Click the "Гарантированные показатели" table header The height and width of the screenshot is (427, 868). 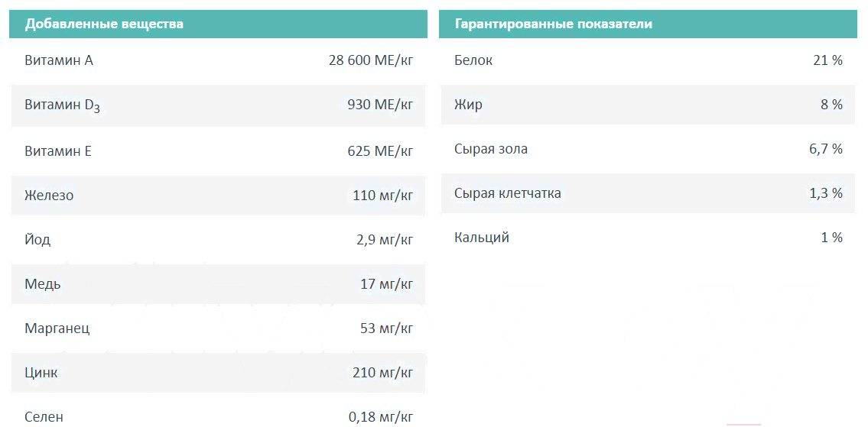pyautogui.click(x=553, y=24)
